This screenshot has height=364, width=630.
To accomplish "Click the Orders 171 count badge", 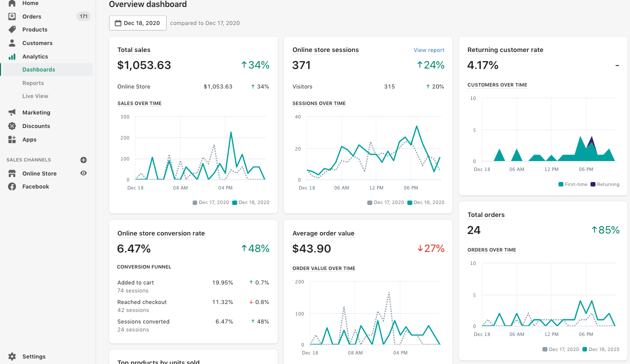I will point(84,16).
